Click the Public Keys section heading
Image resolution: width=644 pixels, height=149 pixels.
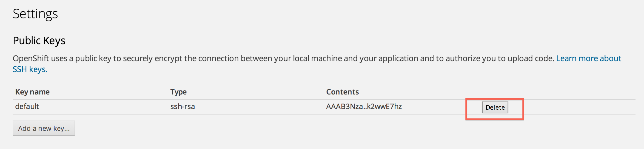[39, 41]
